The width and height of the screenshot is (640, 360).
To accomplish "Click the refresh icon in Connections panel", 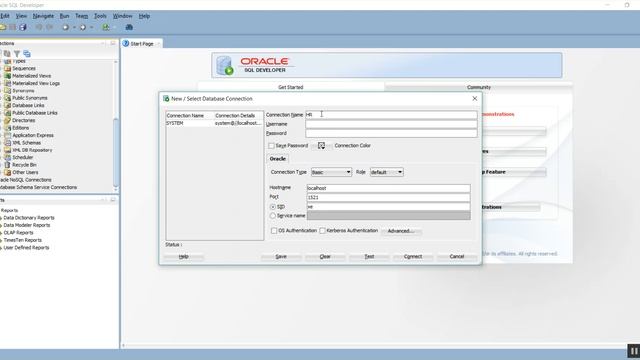I will pyautogui.click(x=7, y=53).
